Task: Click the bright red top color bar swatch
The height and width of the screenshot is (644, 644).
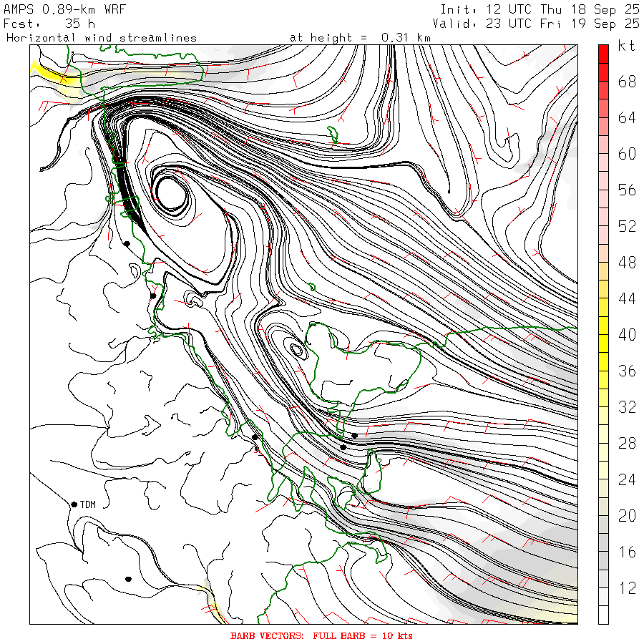Action: coord(603,53)
